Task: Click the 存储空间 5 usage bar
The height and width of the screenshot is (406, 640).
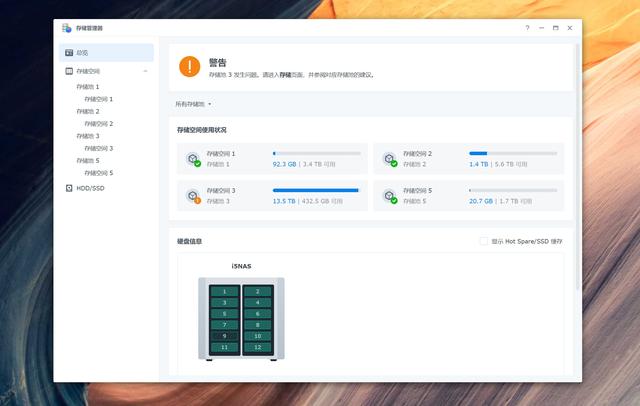Action: [x=513, y=190]
